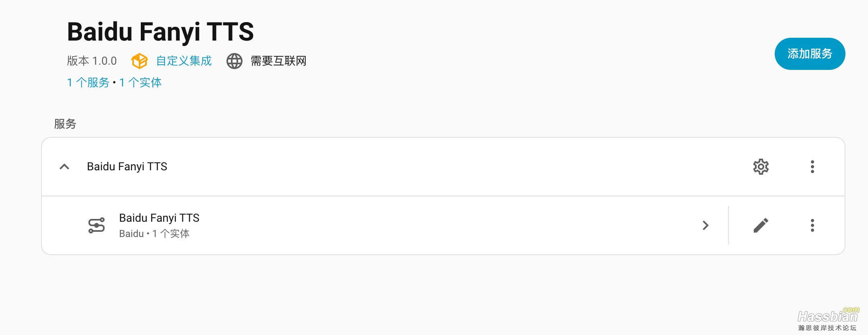Viewport: 868px width, 335px height.
Task: Edit the sub-entry with the pencil icon
Action: 761,225
